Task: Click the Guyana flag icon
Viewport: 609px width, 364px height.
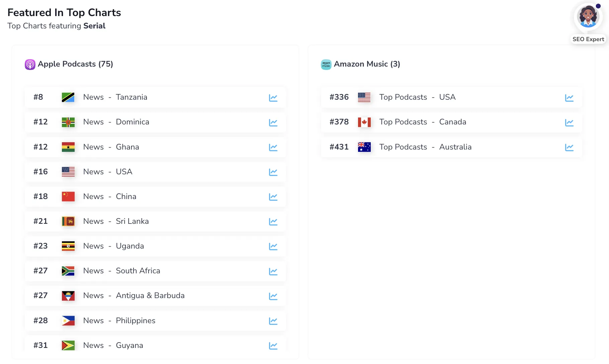Action: tap(68, 345)
